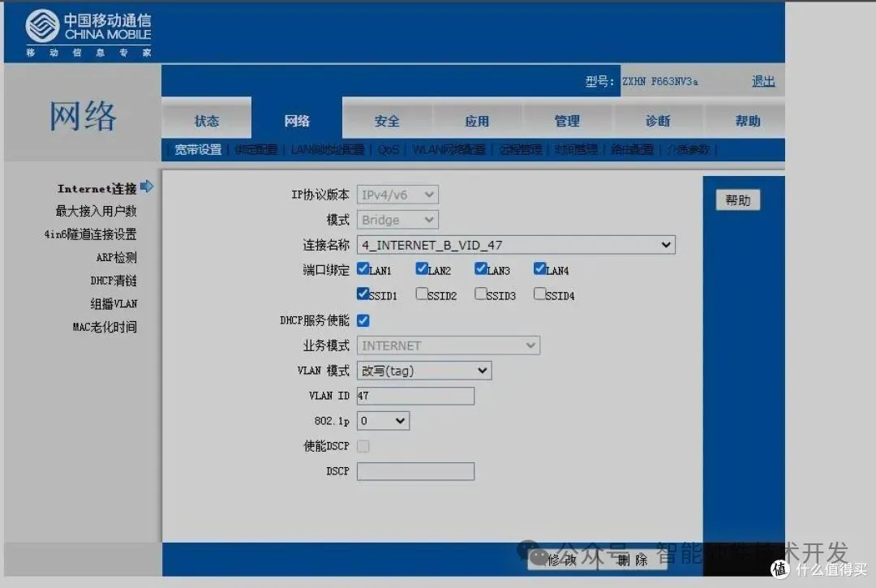Click the 修改 button
The image size is (876, 588).
[562, 560]
